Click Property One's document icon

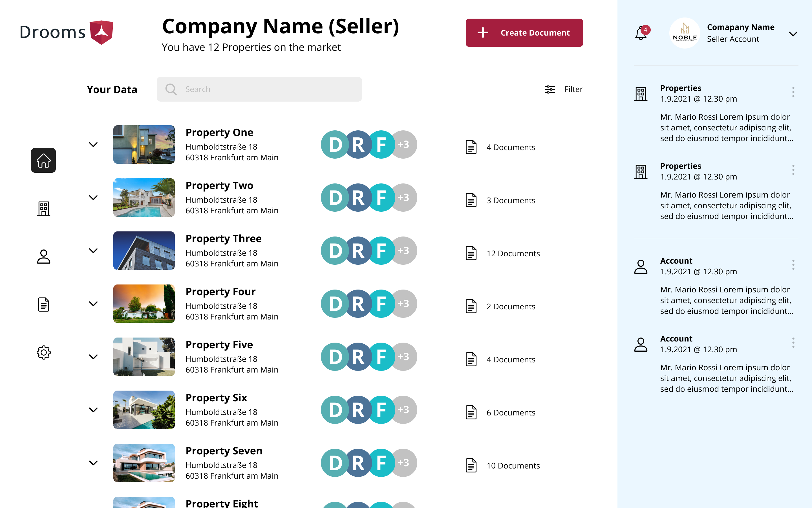pyautogui.click(x=471, y=147)
